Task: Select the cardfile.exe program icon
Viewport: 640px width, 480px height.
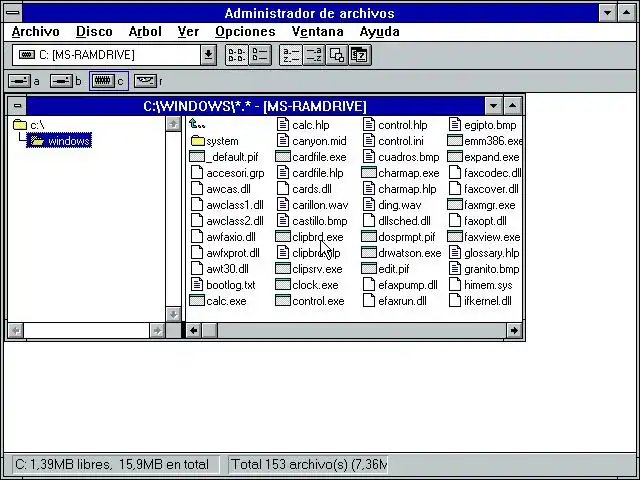Action: tap(283, 157)
